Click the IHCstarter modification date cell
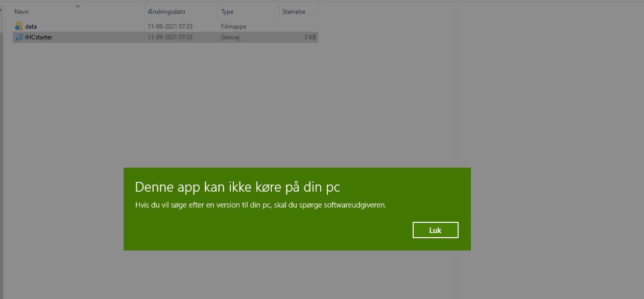 [170, 37]
